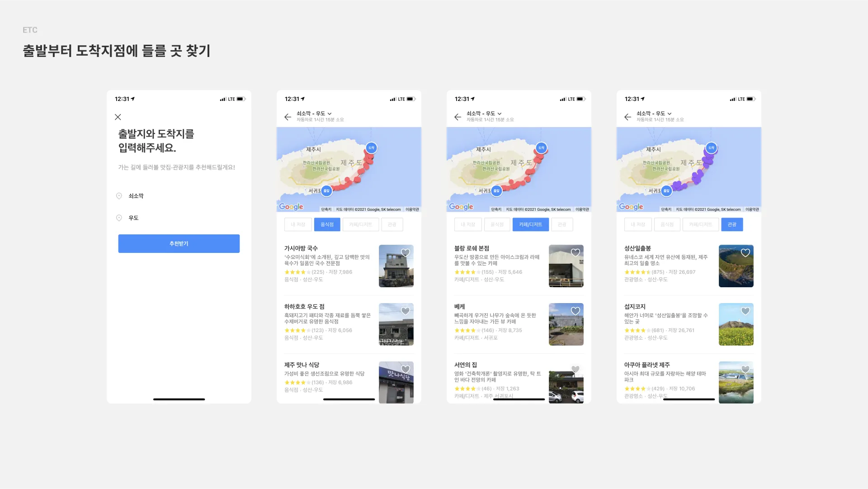
Task: Toggle heart on 블랑 로쉐 본점
Action: (576, 253)
